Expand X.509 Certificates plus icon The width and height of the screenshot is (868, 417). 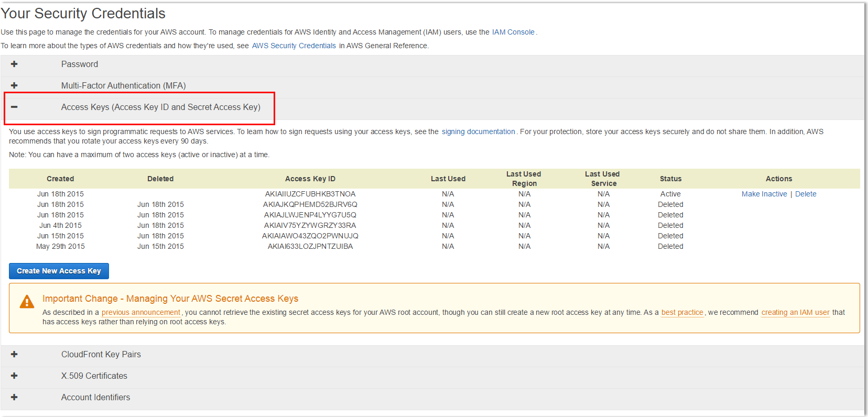pyautogui.click(x=14, y=376)
